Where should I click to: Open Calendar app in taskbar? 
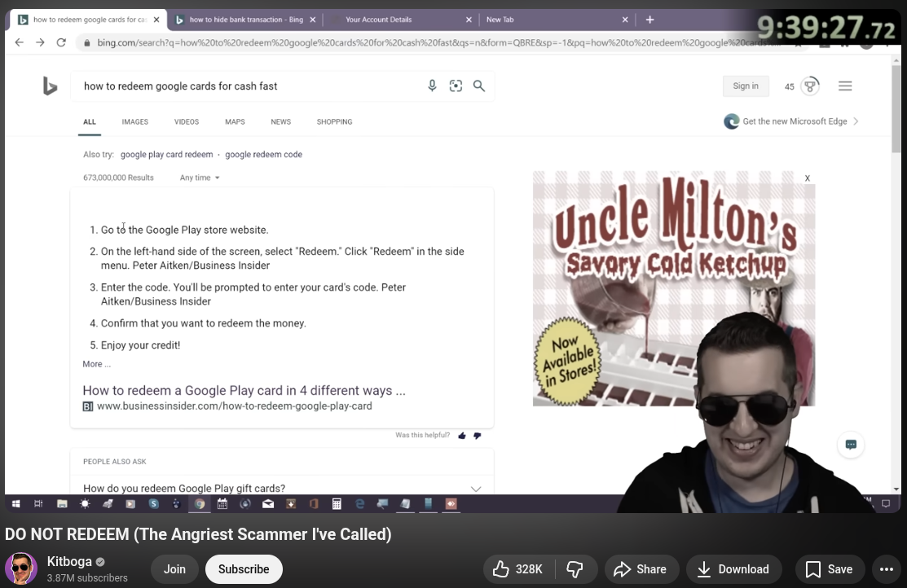tap(222, 504)
